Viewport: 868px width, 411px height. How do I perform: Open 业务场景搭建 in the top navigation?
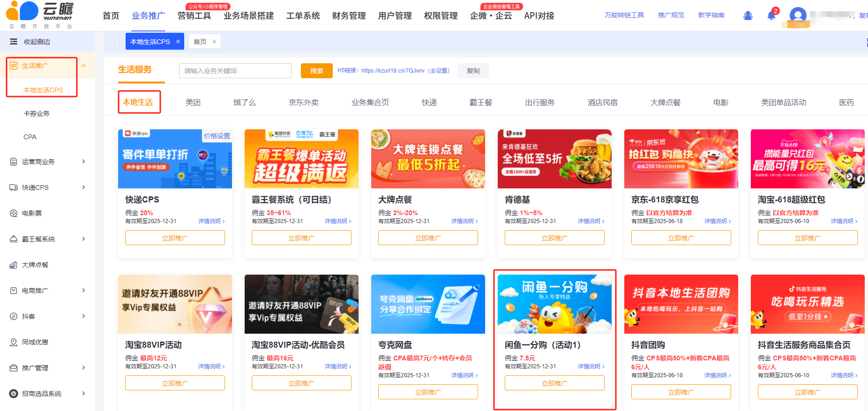coord(249,16)
